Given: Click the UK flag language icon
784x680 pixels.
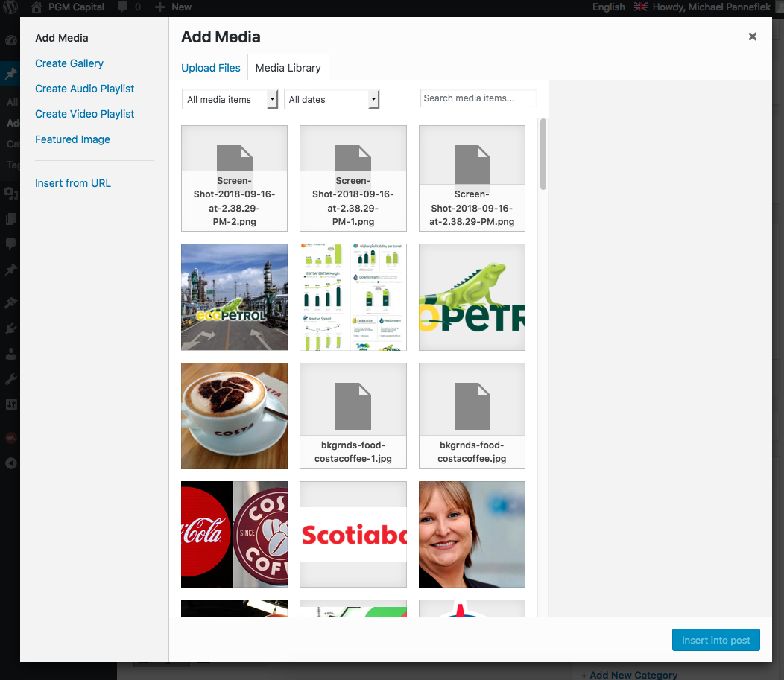Looking at the screenshot, I should 640,7.
